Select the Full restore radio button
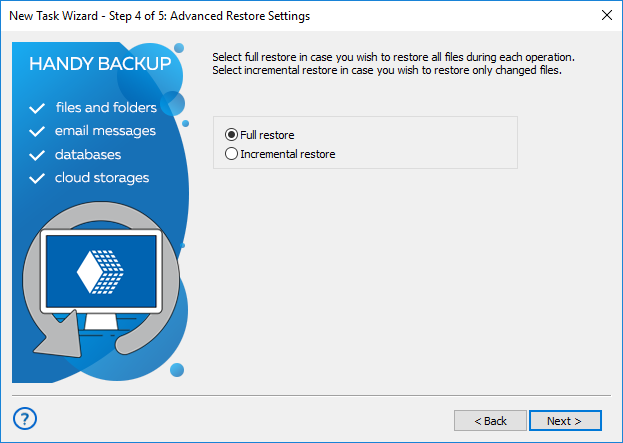The width and height of the screenshot is (623, 443). [232, 134]
